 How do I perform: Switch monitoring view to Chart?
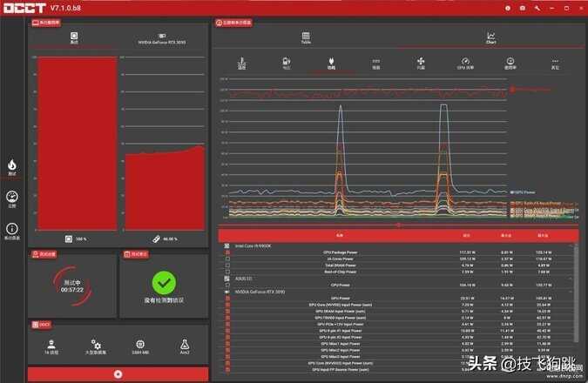[491, 37]
